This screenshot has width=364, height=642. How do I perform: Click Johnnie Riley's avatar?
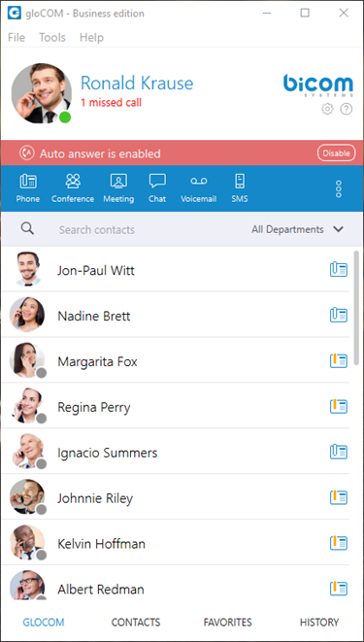coord(27,496)
